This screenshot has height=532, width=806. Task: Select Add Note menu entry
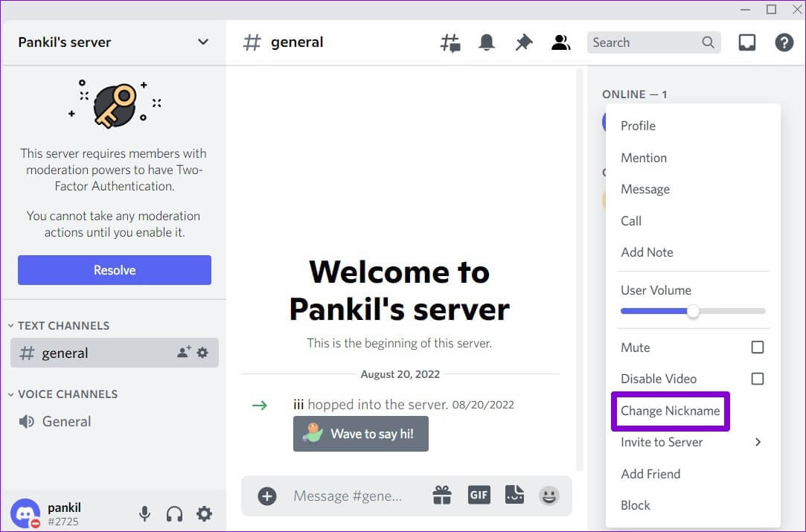[691, 252]
